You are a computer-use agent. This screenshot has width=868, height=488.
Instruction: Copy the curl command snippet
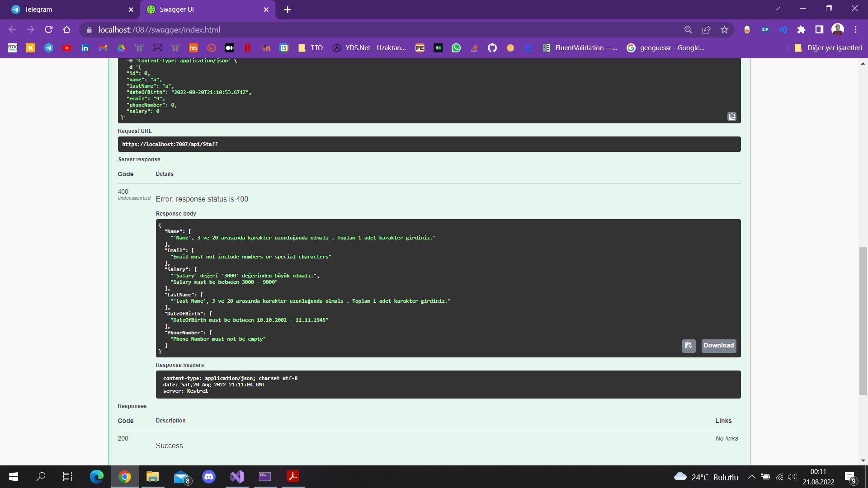tap(732, 117)
